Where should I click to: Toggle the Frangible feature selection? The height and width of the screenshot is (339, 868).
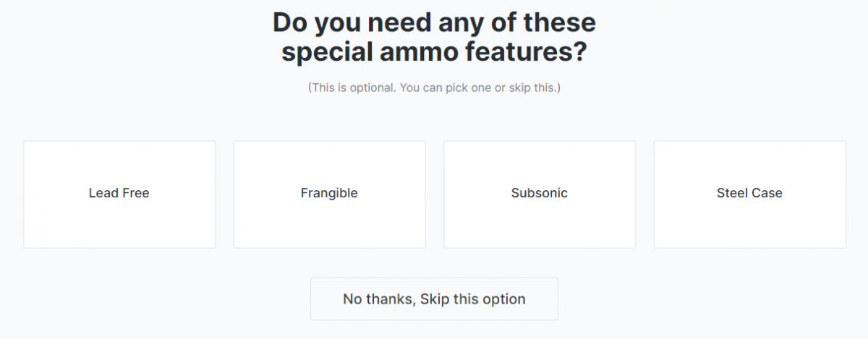click(329, 194)
